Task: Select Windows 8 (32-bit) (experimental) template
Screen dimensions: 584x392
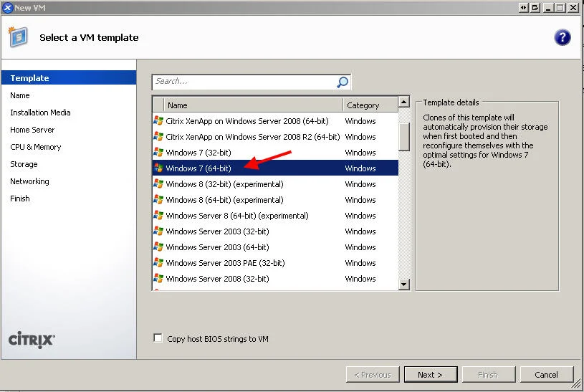Action: click(x=275, y=184)
